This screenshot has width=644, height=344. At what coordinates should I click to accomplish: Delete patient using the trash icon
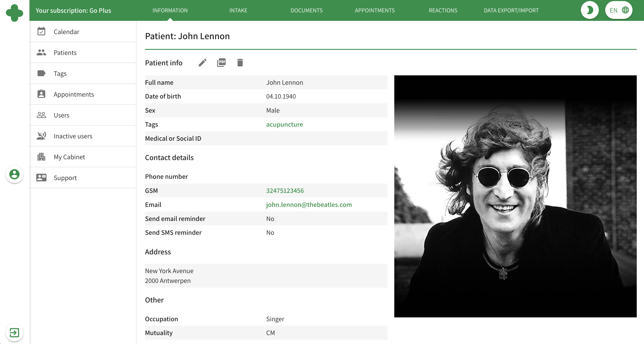240,63
